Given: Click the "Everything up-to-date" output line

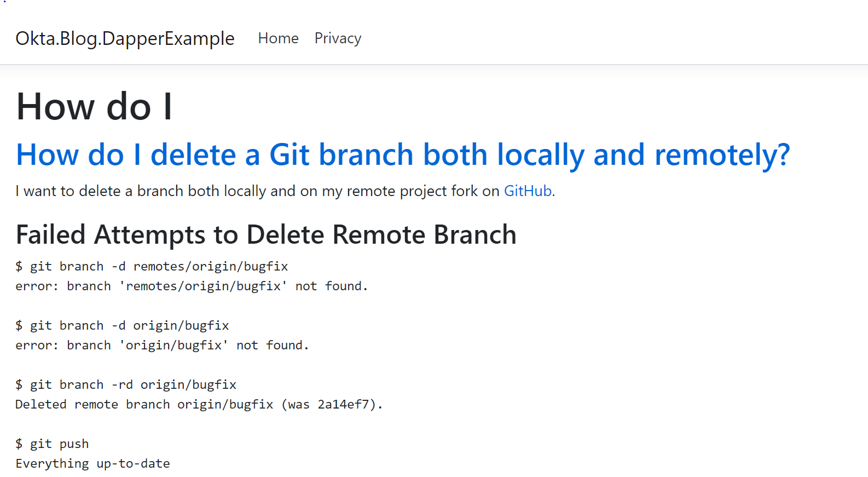Looking at the screenshot, I should [92, 463].
